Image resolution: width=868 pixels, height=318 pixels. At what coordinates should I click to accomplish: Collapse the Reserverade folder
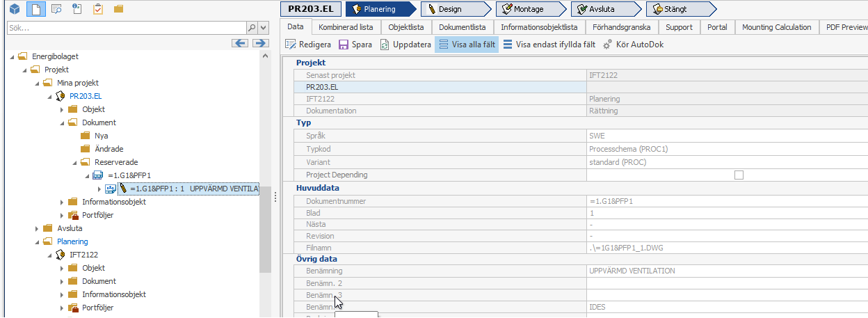click(74, 162)
